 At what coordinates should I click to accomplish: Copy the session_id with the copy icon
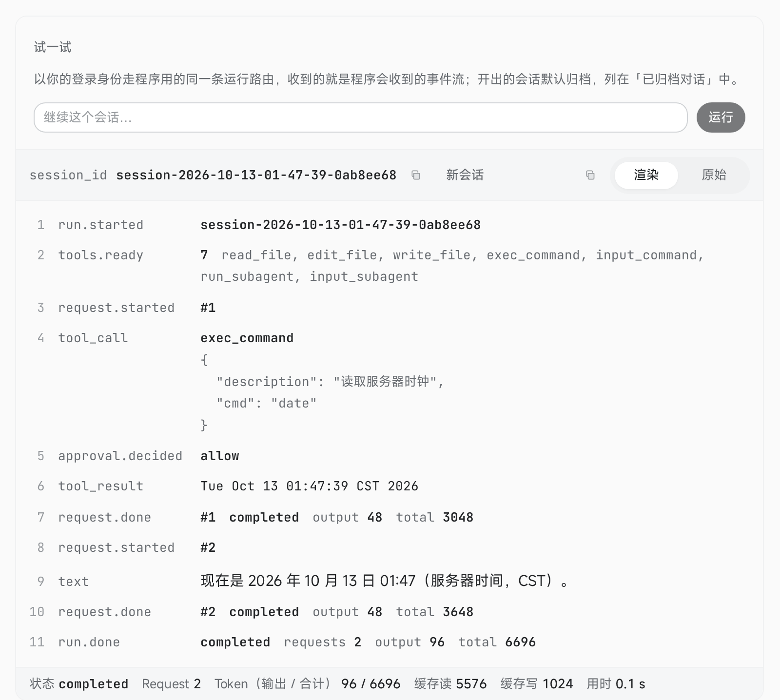click(x=416, y=175)
